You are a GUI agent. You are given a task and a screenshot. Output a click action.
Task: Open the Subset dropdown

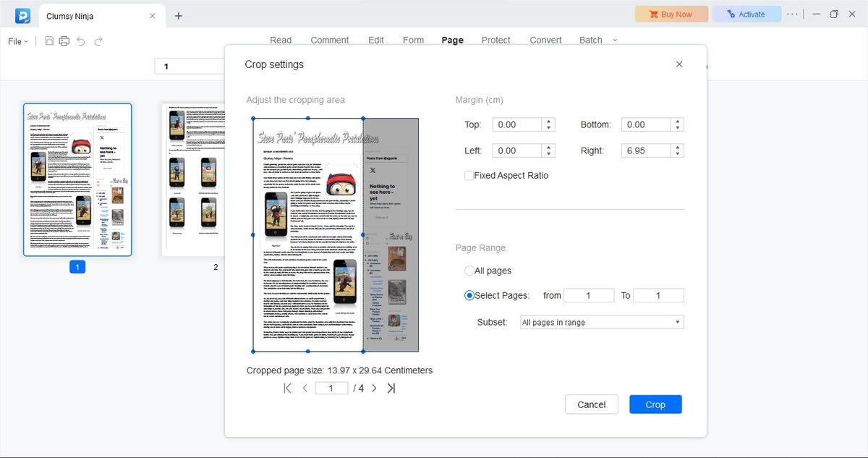coord(601,322)
